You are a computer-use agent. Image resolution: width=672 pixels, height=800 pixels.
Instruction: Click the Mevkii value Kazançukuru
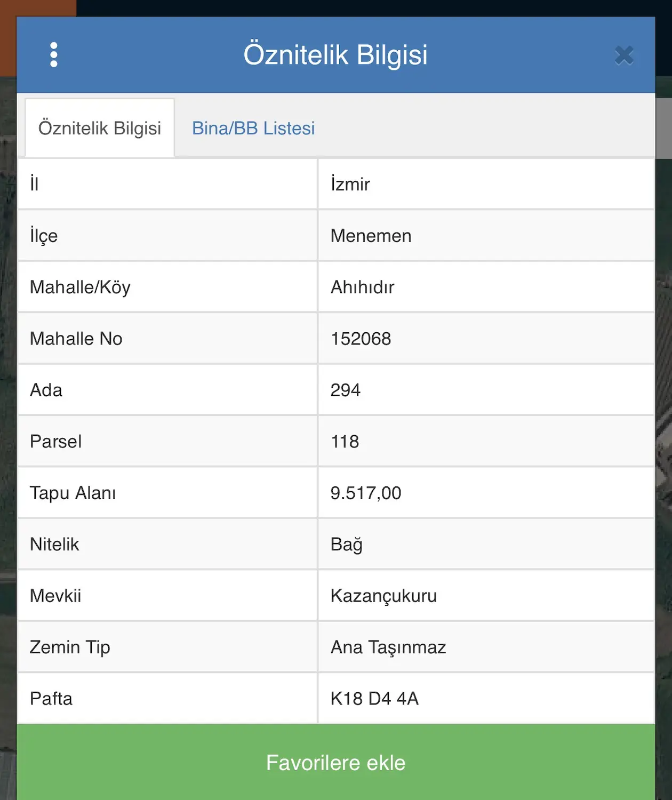tap(384, 596)
